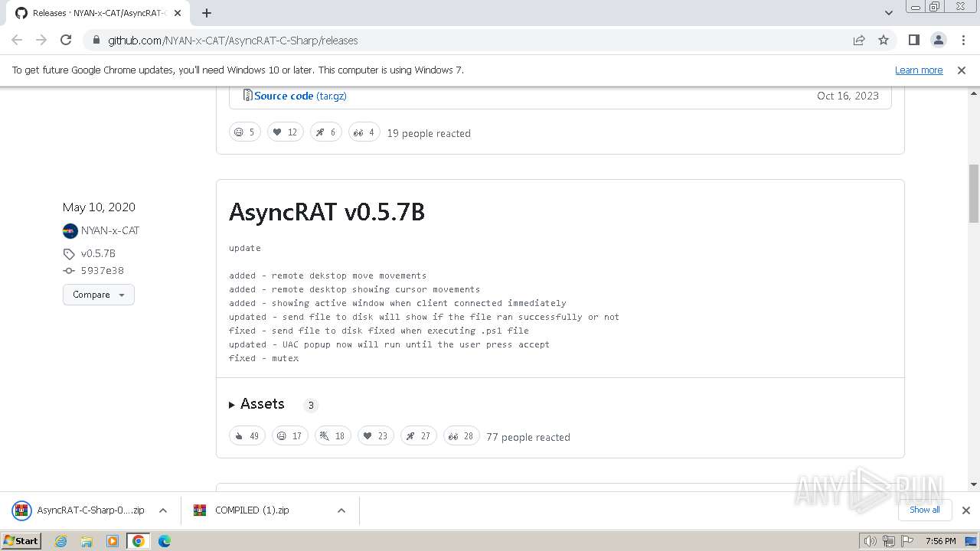Bookmark this page with the star icon
The image size is (980, 551).
(x=884, y=41)
